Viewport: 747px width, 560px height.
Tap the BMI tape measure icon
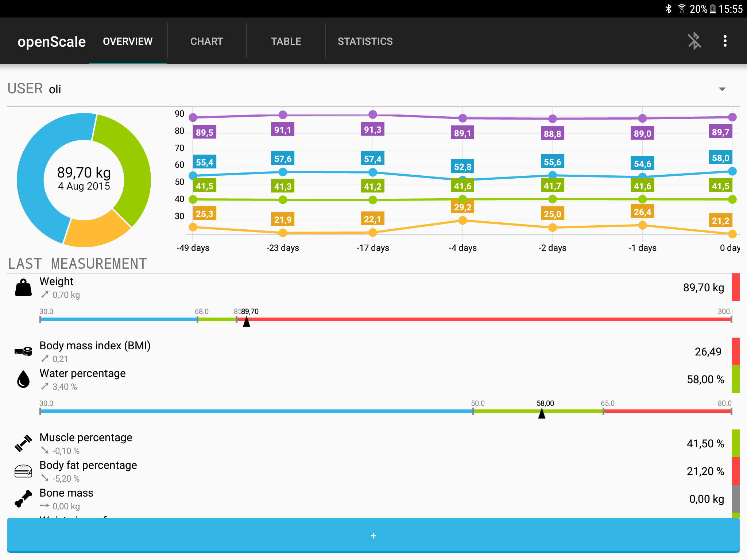tap(23, 351)
